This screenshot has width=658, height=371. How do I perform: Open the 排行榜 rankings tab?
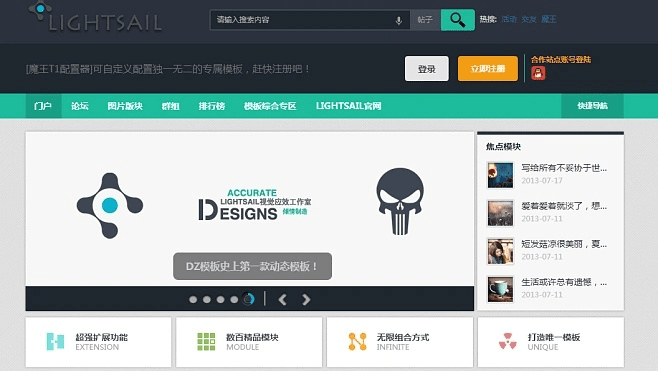pos(212,106)
